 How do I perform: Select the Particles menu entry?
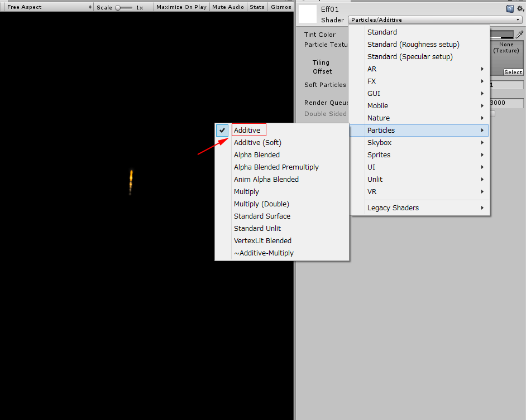point(419,131)
